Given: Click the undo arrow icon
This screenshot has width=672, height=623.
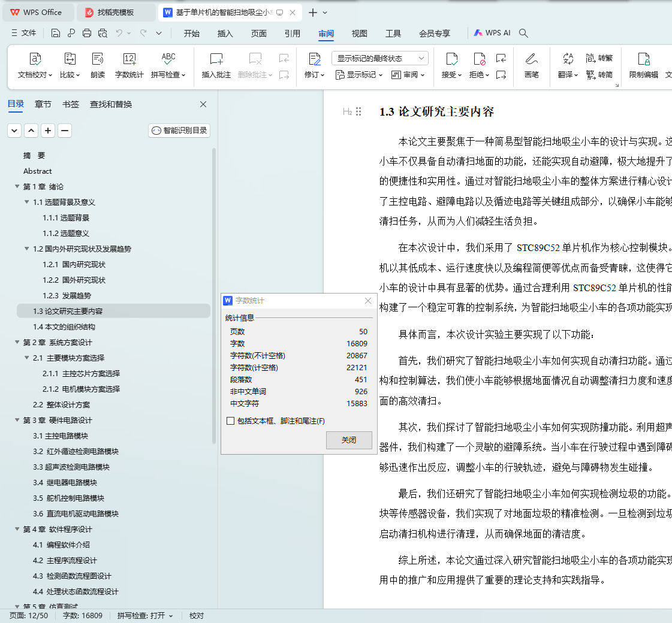Looking at the screenshot, I should click(x=119, y=33).
